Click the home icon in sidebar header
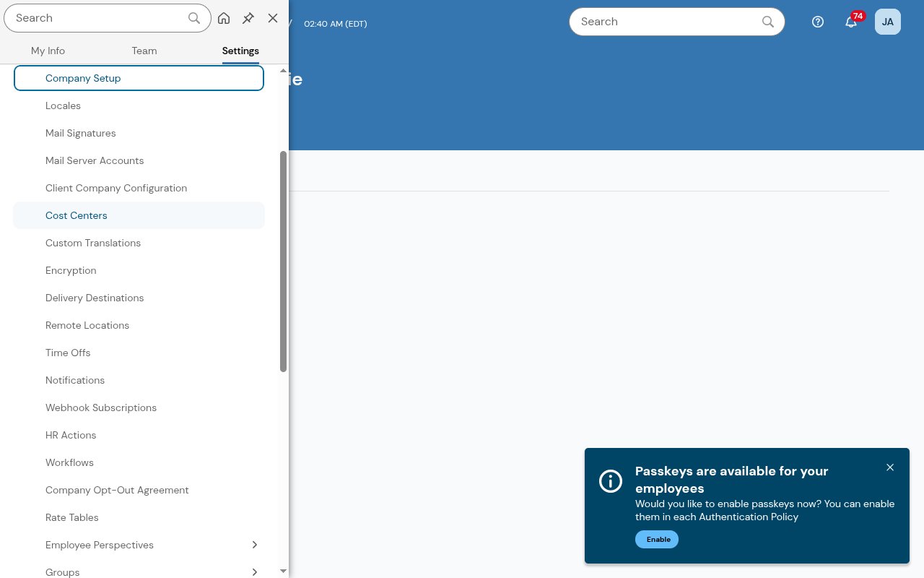This screenshot has height=578, width=924. click(x=224, y=18)
